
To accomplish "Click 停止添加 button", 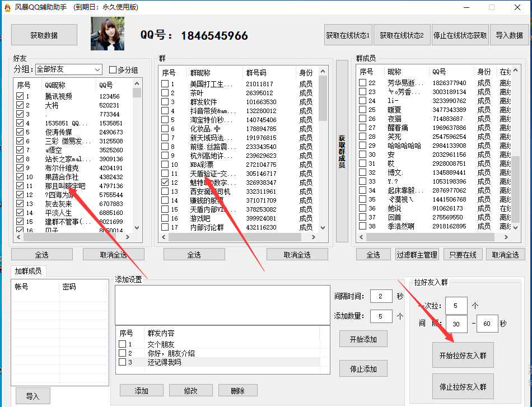I will click(363, 368).
